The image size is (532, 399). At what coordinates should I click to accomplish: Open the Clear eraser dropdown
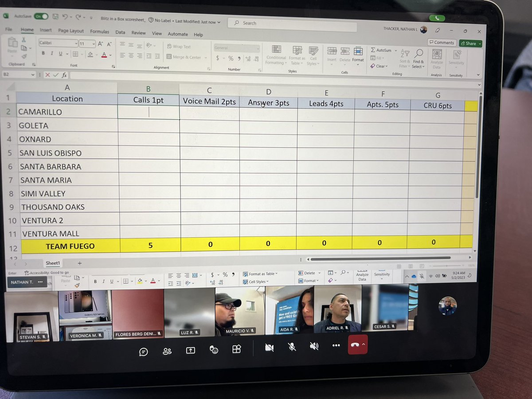379,66
